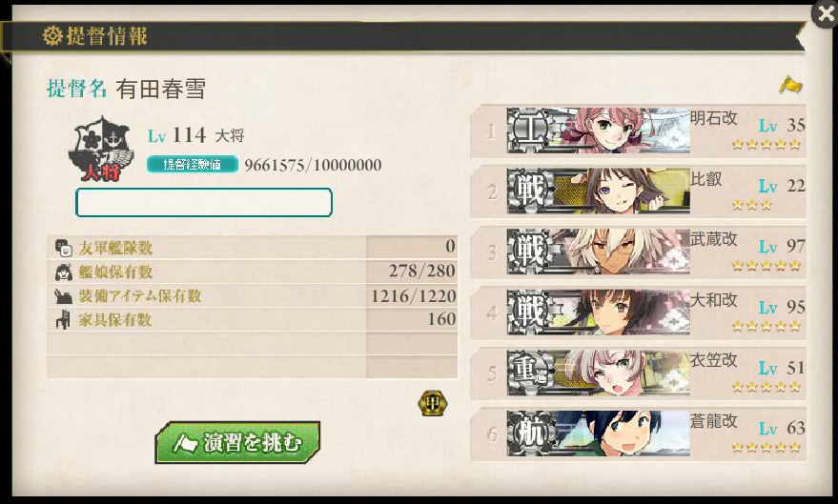
Task: Select the 比叡 ship card thumbnail
Action: (x=598, y=192)
